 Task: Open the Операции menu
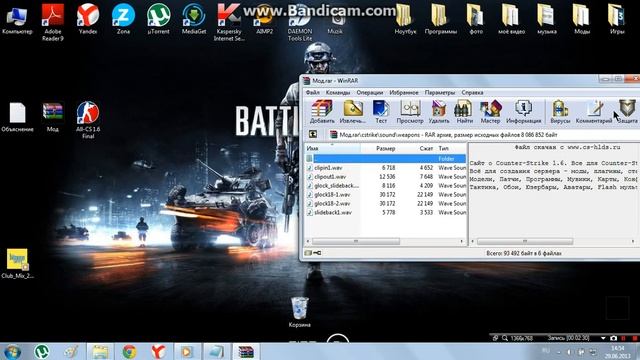click(370, 93)
